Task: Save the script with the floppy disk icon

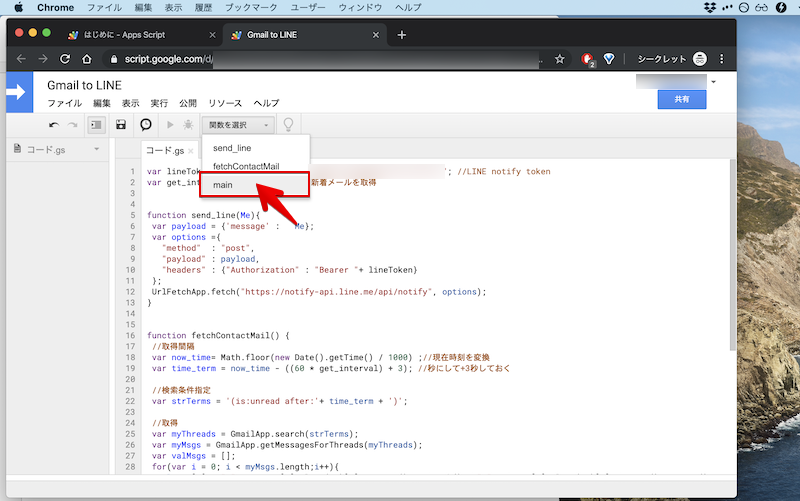Action: (121, 125)
